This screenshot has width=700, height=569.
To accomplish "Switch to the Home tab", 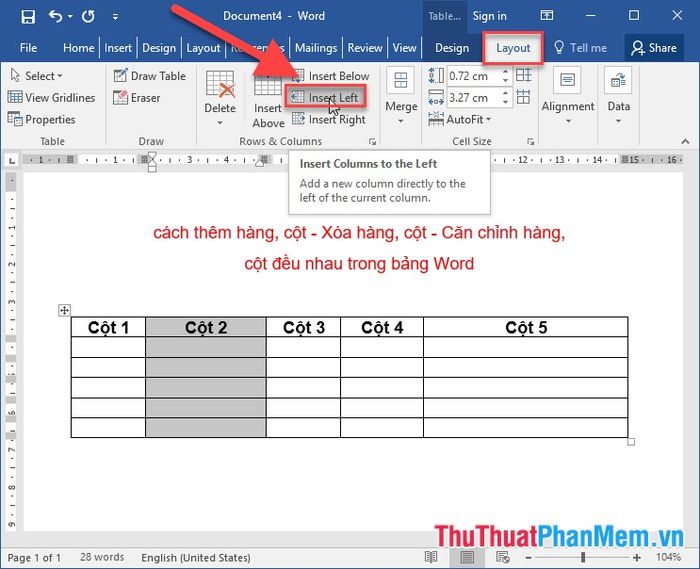I will 79,48.
